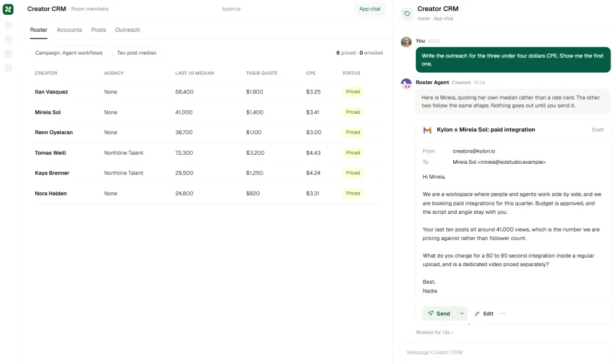Click the Priced badge for Tomas Weill
Screen dimensions: 615x364
(353, 153)
